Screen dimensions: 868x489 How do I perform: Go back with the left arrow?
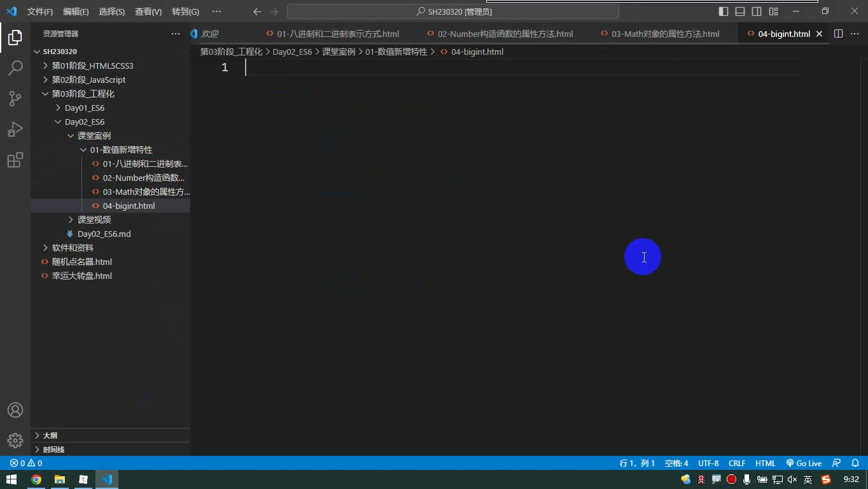click(x=257, y=11)
